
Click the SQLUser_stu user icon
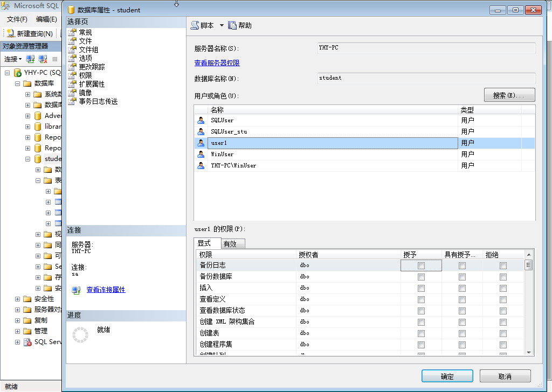(201, 131)
